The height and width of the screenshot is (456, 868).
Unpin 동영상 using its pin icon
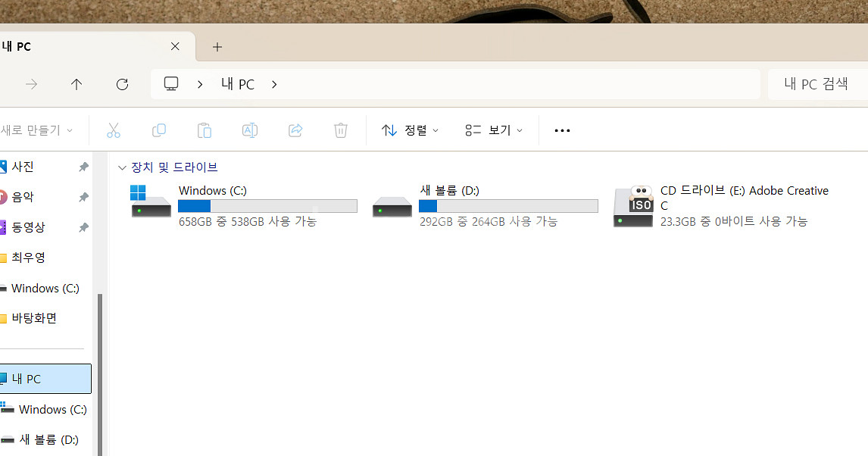click(83, 227)
